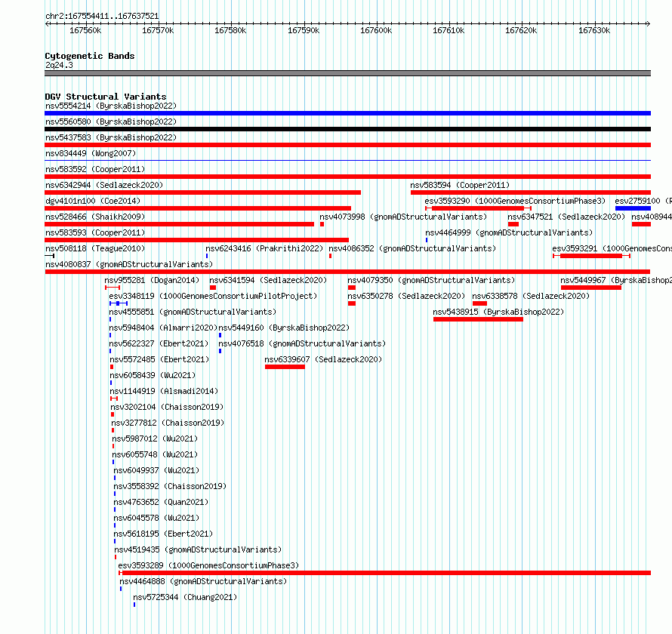This screenshot has width=672, height=634.
Task: Select the blue nsv5554214 variant bar
Action: click(x=347, y=113)
